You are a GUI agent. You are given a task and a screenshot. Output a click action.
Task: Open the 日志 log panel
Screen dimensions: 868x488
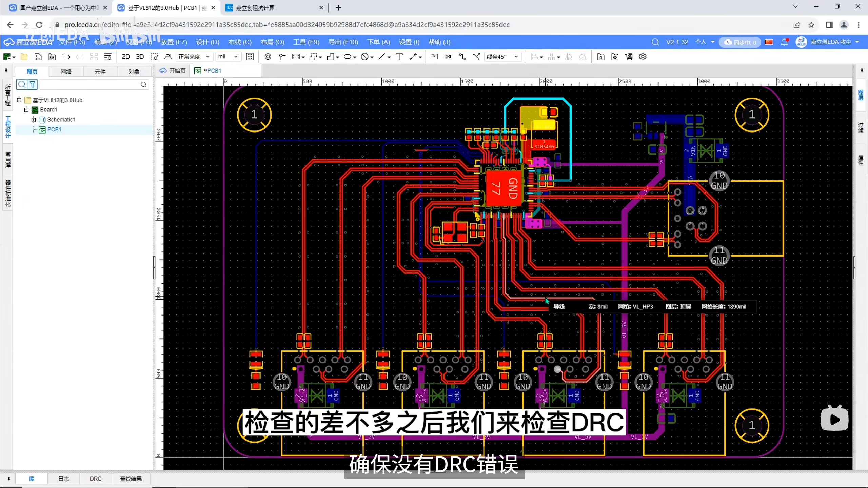tap(63, 479)
